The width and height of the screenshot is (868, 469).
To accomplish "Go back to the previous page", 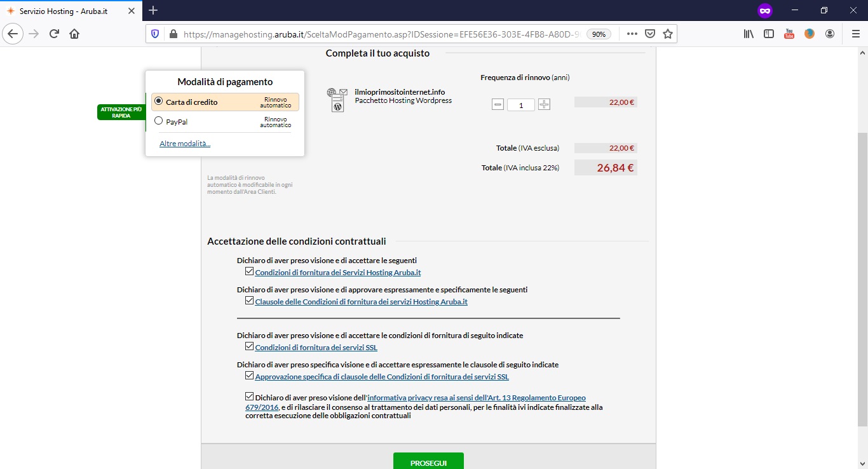I will pyautogui.click(x=13, y=34).
